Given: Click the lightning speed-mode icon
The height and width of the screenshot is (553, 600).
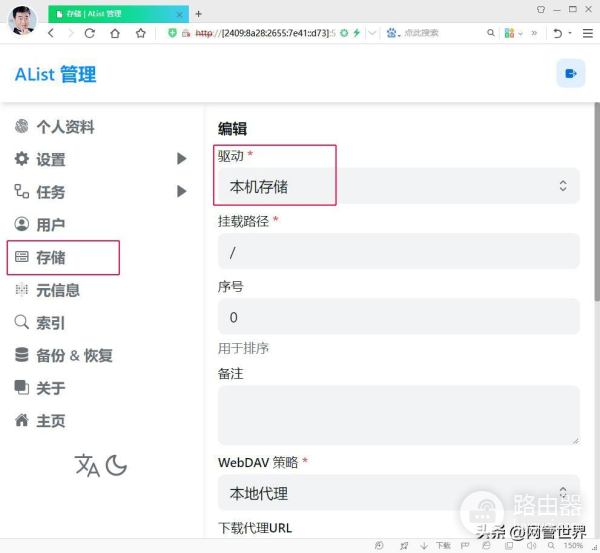Looking at the screenshot, I should [x=357, y=33].
